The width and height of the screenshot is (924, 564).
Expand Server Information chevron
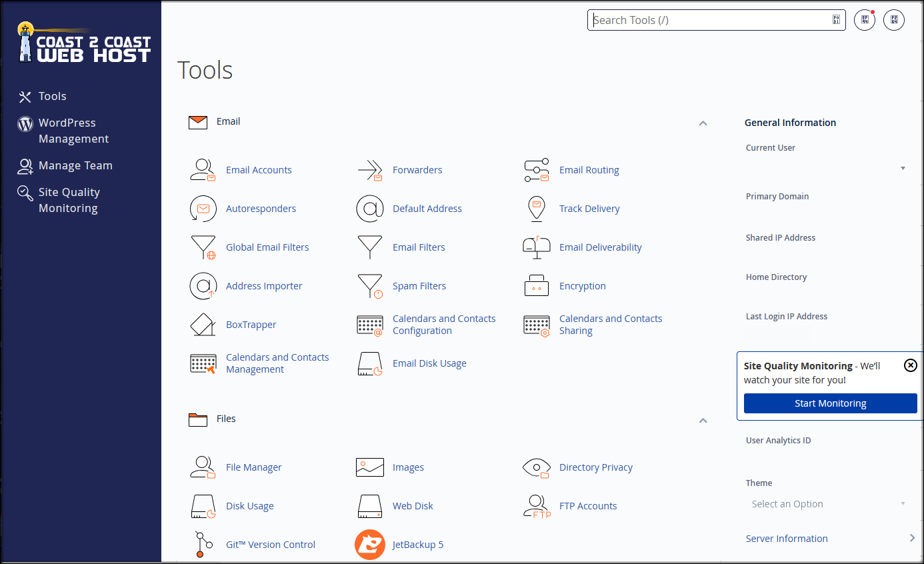click(x=912, y=538)
